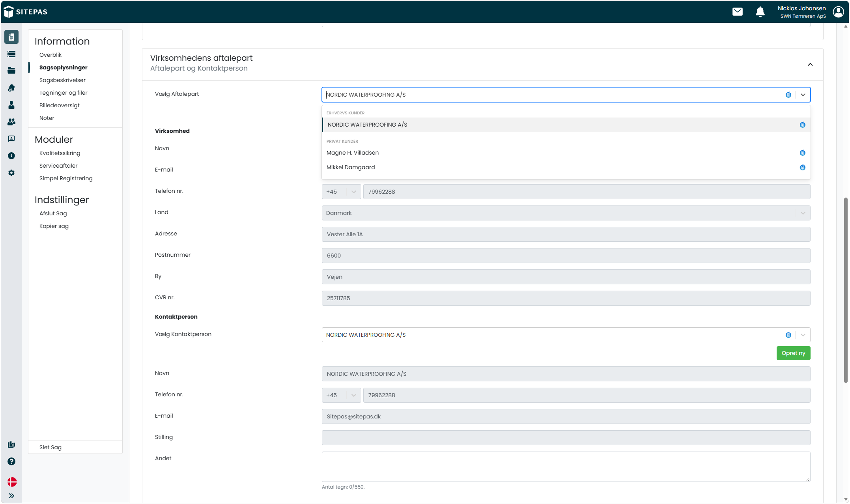Select Magne H. Villadsen from list
The width and height of the screenshot is (850, 504).
(566, 153)
